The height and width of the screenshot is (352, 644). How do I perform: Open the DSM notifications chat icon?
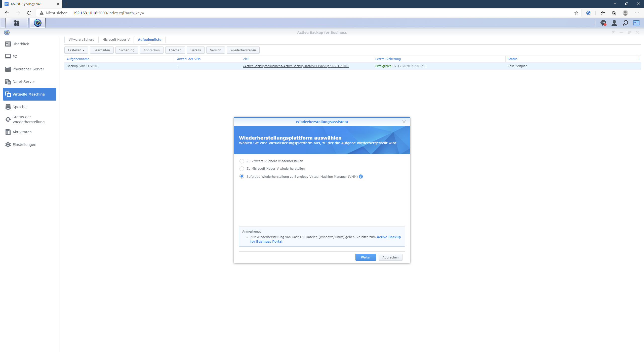coord(603,23)
